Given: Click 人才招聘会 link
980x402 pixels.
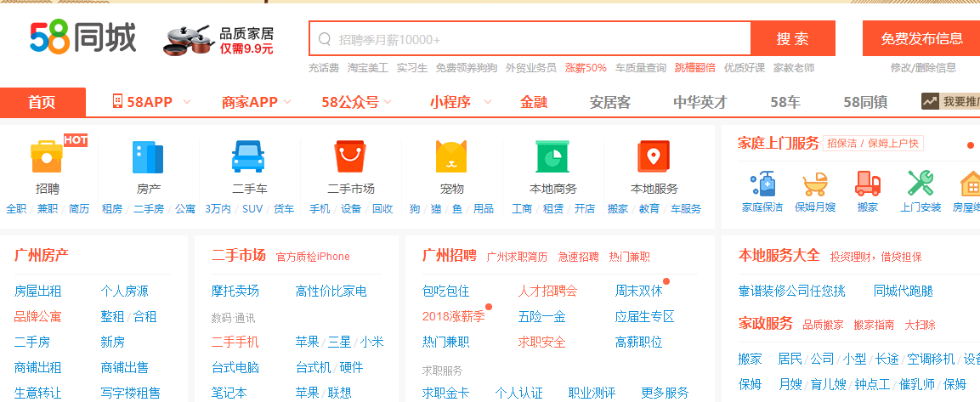Looking at the screenshot, I should point(547,291).
